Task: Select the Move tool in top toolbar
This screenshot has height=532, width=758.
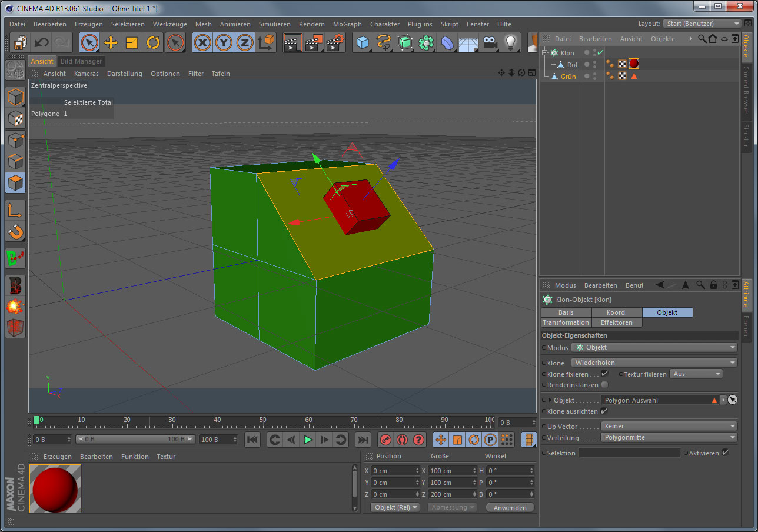Action: click(111, 42)
